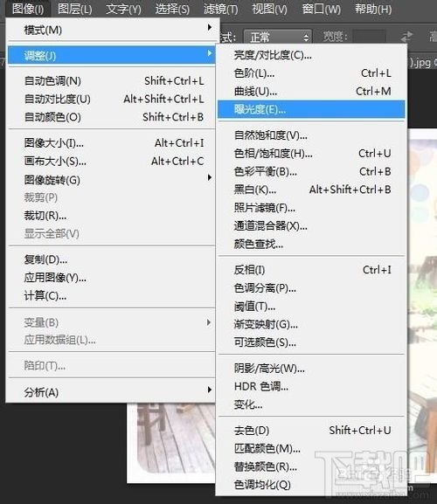437x504 pixels.
Task: Open 通道混合器(X) adjustment
Action: tap(311, 225)
